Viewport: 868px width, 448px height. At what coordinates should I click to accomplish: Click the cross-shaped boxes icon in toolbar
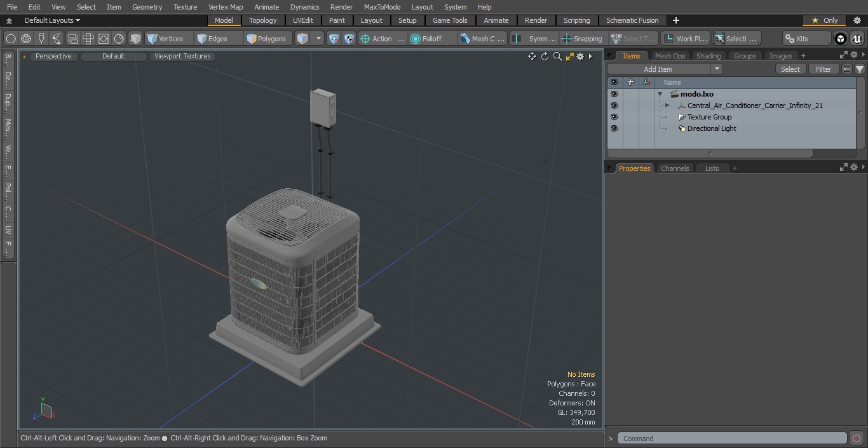(x=88, y=39)
